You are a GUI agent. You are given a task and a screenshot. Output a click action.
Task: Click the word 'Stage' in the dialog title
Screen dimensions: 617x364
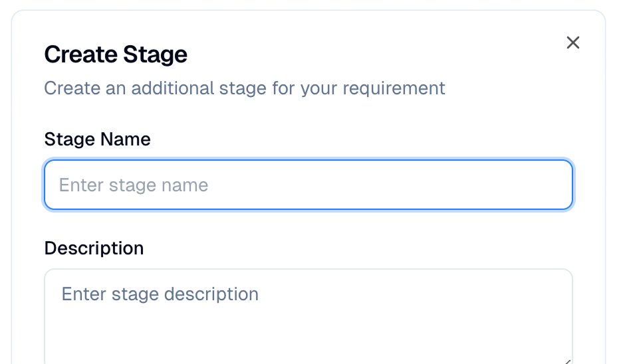point(155,54)
